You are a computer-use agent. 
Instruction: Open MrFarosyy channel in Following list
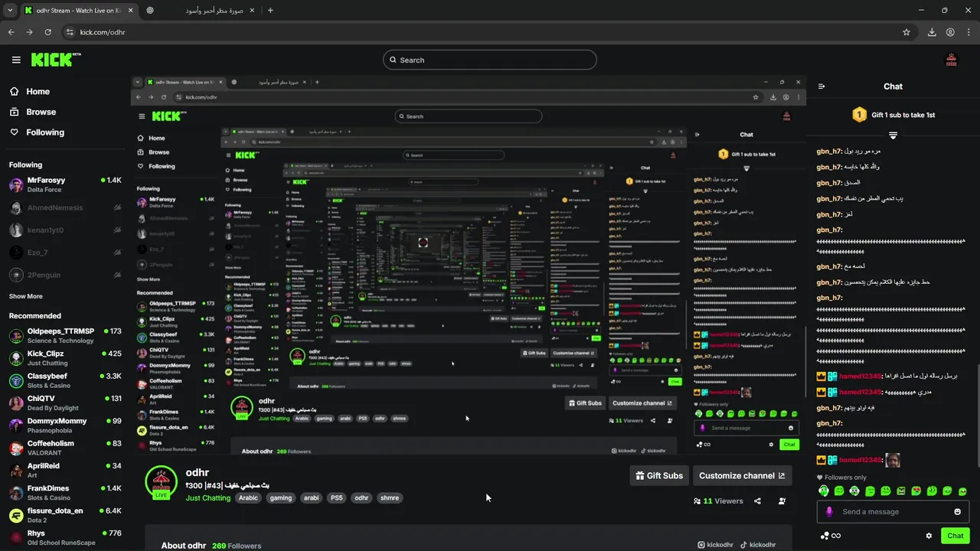click(65, 184)
